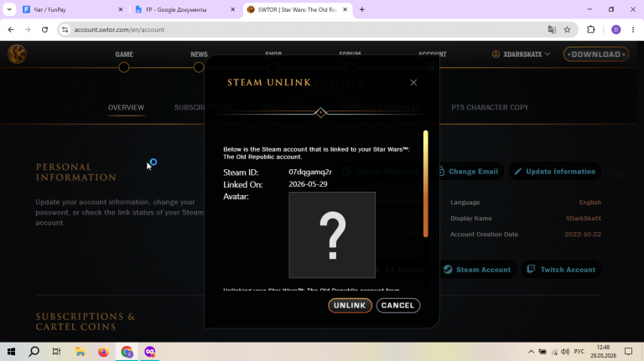Image resolution: width=644 pixels, height=361 pixels.
Task: Open the clock and date panel
Action: point(604,352)
